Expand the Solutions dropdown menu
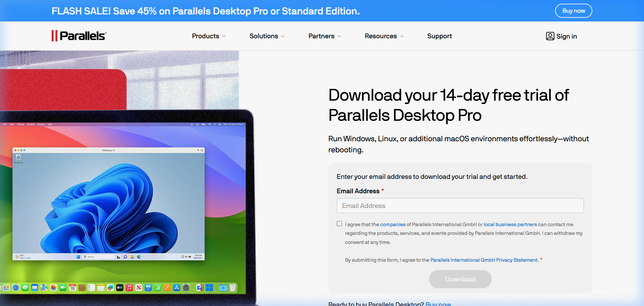644x306 pixels. click(x=267, y=36)
